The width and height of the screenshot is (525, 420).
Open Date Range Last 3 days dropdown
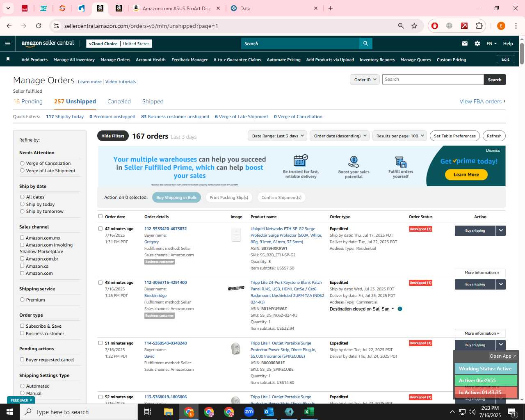pyautogui.click(x=278, y=136)
